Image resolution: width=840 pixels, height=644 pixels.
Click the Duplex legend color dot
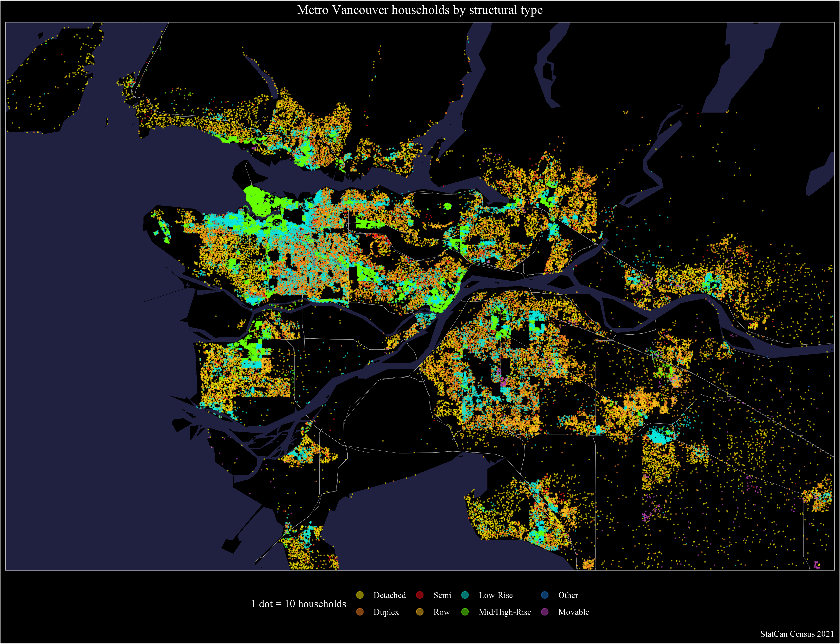(360, 612)
